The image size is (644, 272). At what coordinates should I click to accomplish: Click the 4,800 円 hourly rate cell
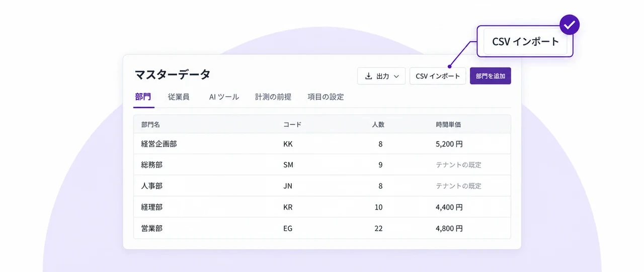pos(449,228)
